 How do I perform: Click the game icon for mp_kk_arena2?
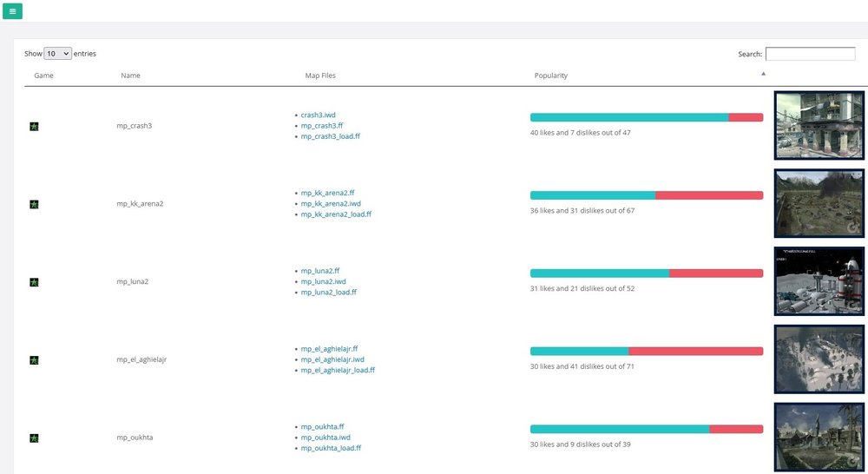point(34,205)
